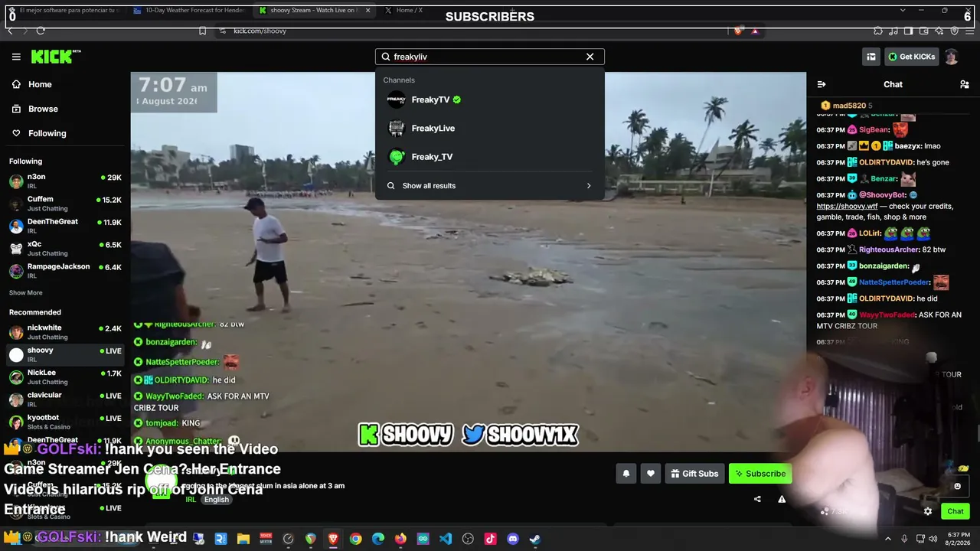The image size is (980, 551).
Task: Click the IRL category link under stream title
Action: 191,500
